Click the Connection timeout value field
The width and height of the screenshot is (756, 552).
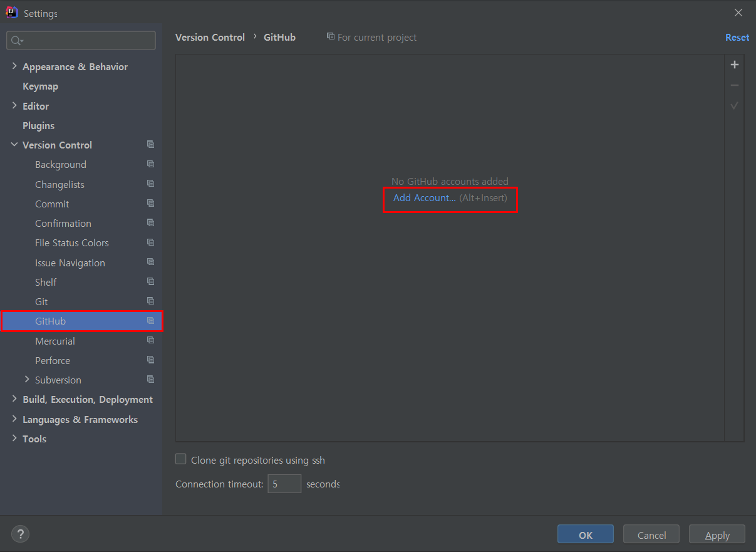coord(284,484)
